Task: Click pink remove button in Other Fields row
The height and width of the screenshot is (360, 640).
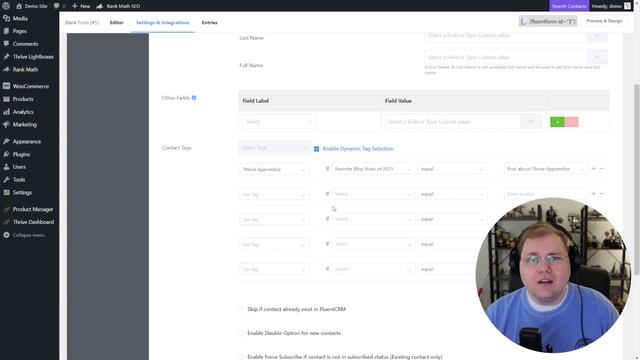Action: point(571,122)
